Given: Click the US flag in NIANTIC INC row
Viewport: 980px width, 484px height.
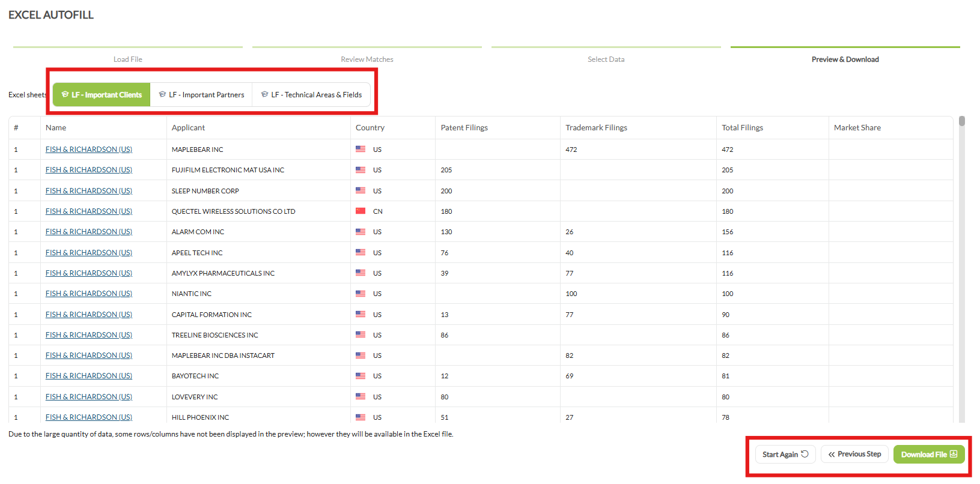Looking at the screenshot, I should coord(361,294).
